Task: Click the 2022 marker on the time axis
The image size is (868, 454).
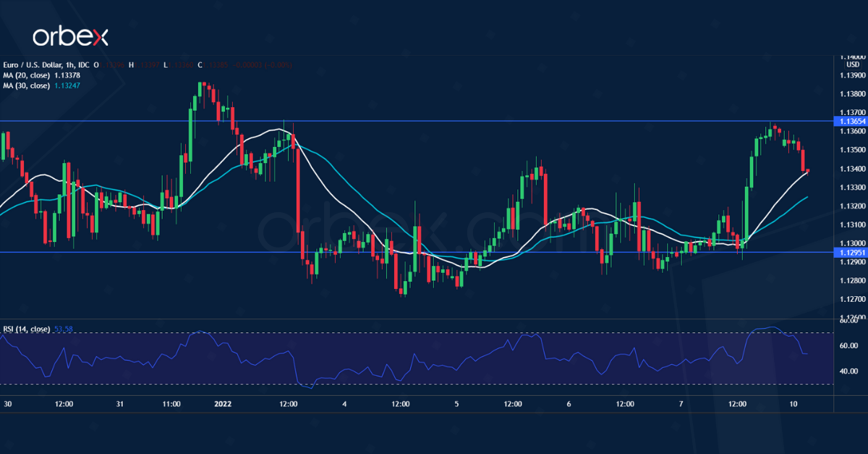Action: click(222, 405)
